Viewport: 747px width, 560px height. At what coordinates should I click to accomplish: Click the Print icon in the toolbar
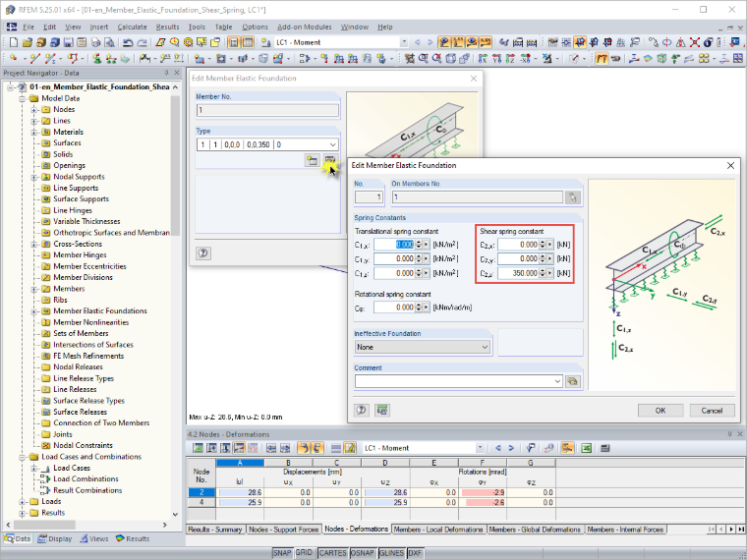pyautogui.click(x=95, y=42)
